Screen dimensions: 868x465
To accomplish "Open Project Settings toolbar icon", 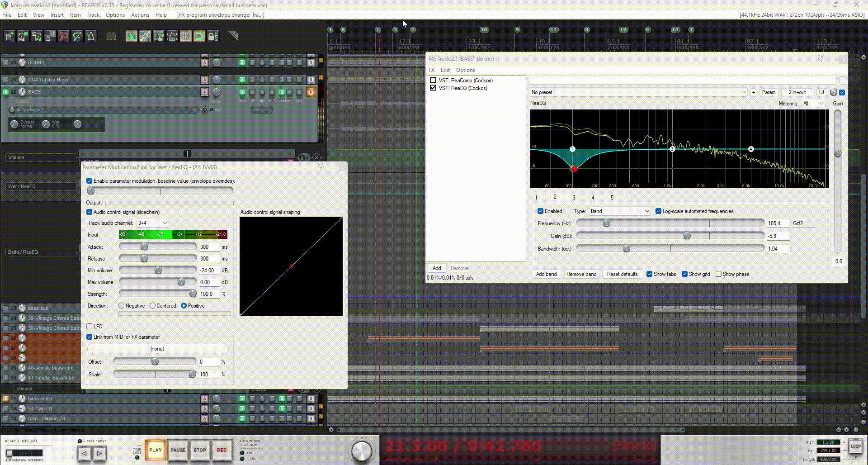I will click(50, 36).
